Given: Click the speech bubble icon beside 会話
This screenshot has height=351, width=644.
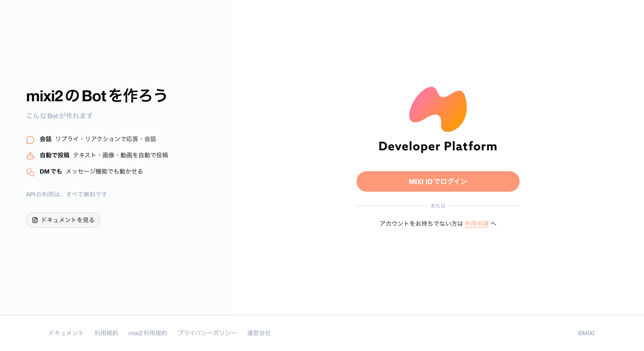Looking at the screenshot, I should pyautogui.click(x=30, y=140).
